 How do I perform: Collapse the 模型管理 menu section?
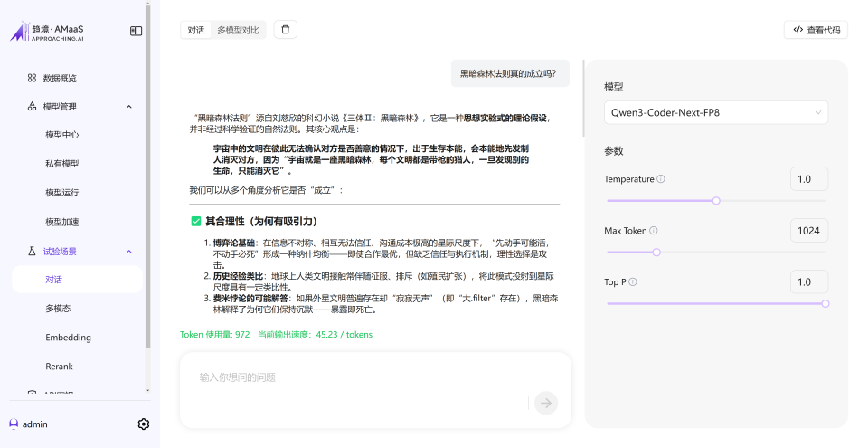click(128, 107)
